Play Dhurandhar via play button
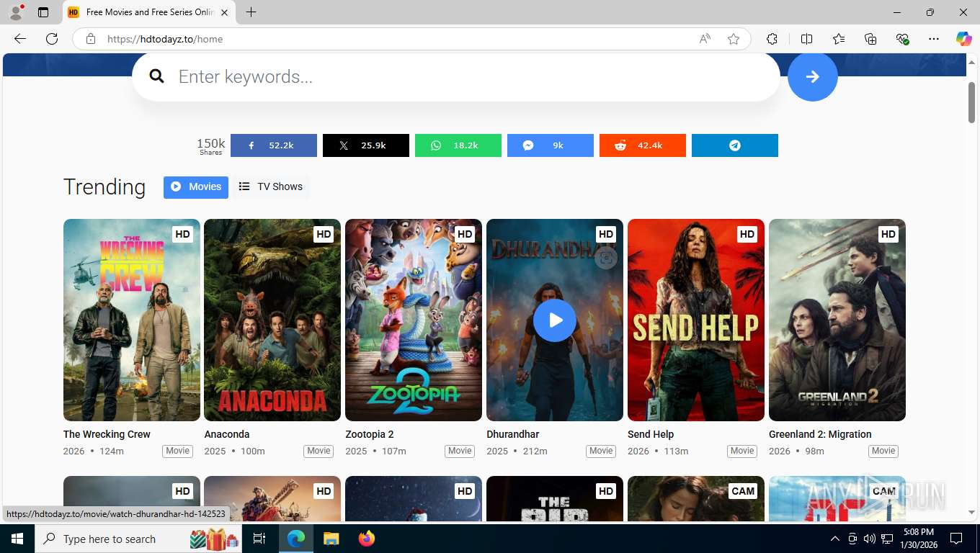This screenshot has width=980, height=553. 555,320
